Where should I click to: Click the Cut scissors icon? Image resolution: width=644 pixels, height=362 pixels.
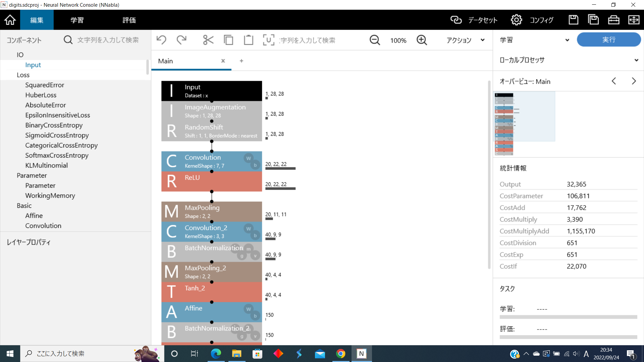(x=208, y=40)
